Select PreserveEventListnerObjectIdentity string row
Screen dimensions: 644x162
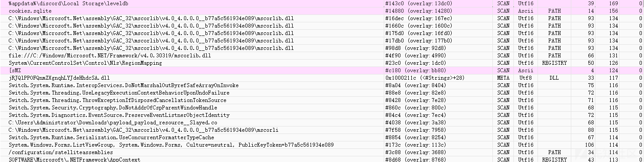[322, 115]
